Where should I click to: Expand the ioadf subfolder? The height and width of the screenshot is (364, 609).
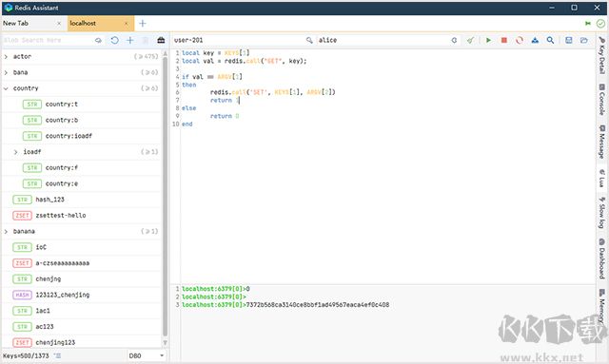(15, 152)
